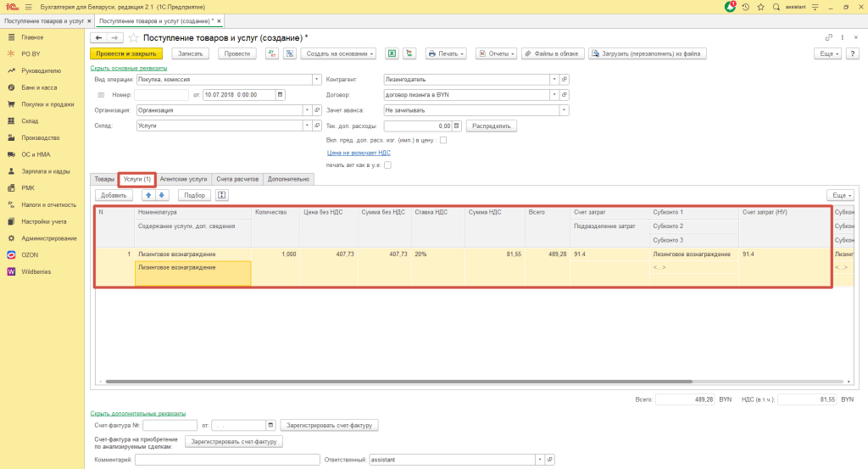Switch to Счета расчетов tab

[237, 179]
